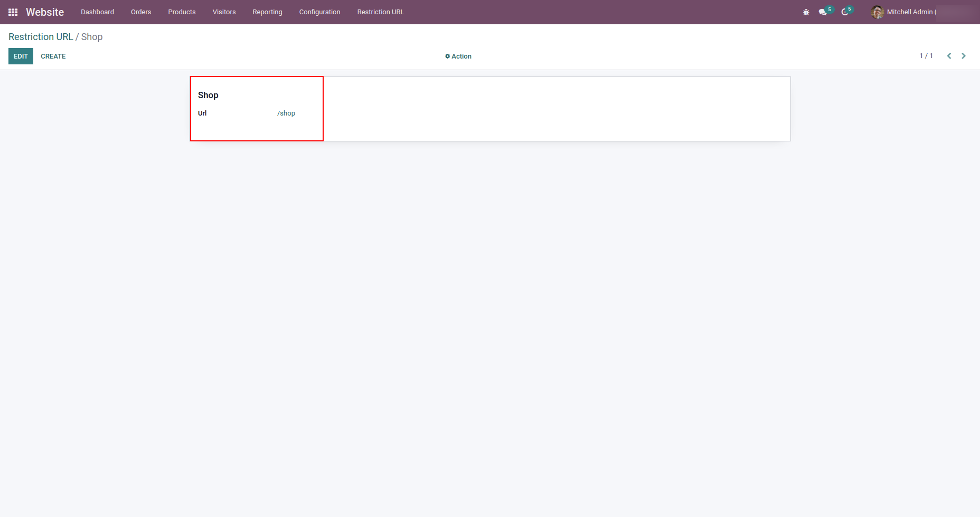Click Restriction URL breadcrumb link
This screenshot has width=980, height=517.
pos(41,37)
